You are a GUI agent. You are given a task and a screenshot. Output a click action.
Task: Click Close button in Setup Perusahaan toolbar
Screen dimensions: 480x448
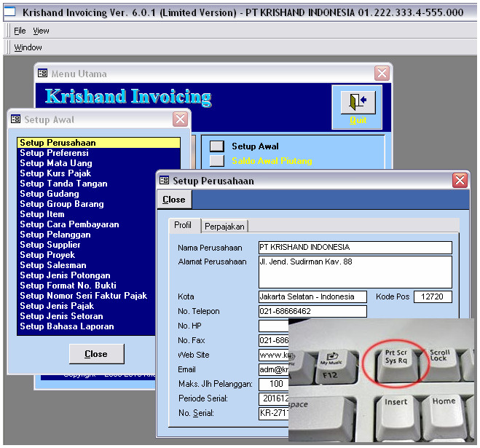coord(174,200)
